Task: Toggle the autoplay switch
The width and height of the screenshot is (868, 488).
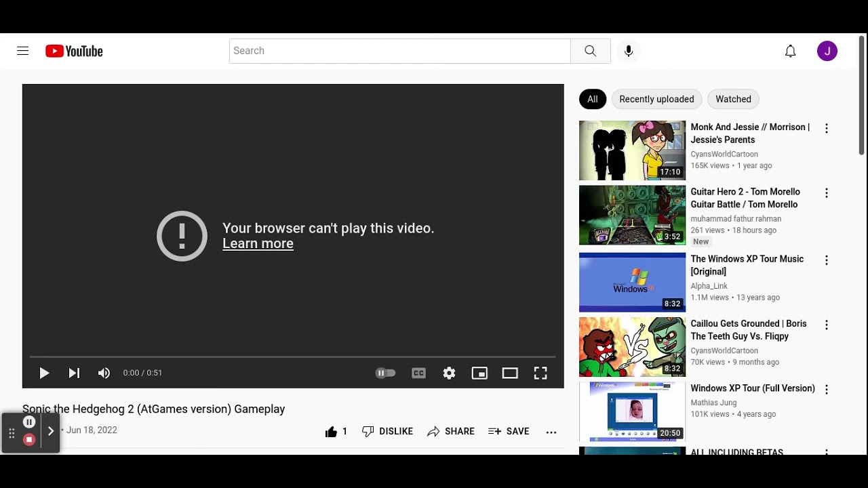Action: 385,373
